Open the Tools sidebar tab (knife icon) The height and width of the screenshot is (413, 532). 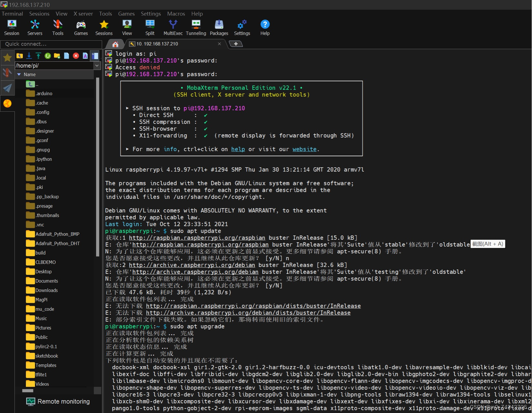coord(7,73)
